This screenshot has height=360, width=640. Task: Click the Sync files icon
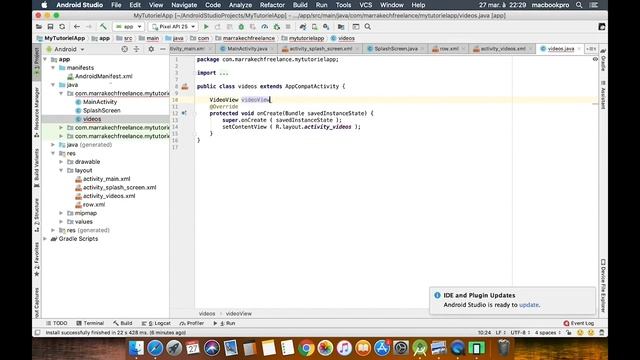(62, 27)
